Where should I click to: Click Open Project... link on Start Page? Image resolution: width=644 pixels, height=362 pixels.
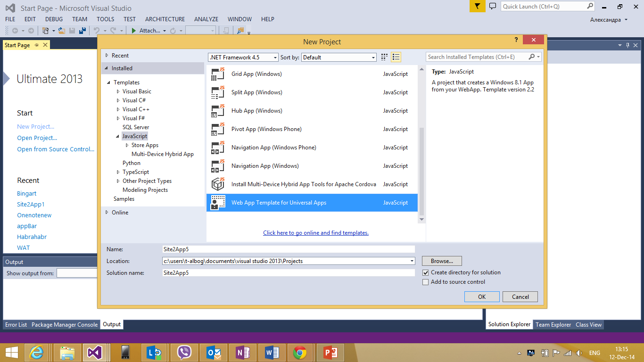point(37,138)
